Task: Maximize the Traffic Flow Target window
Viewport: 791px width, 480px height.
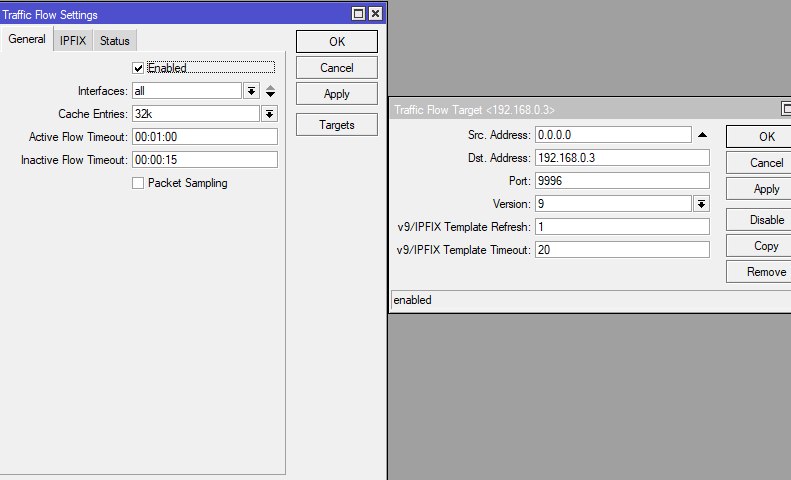Action: (x=786, y=109)
